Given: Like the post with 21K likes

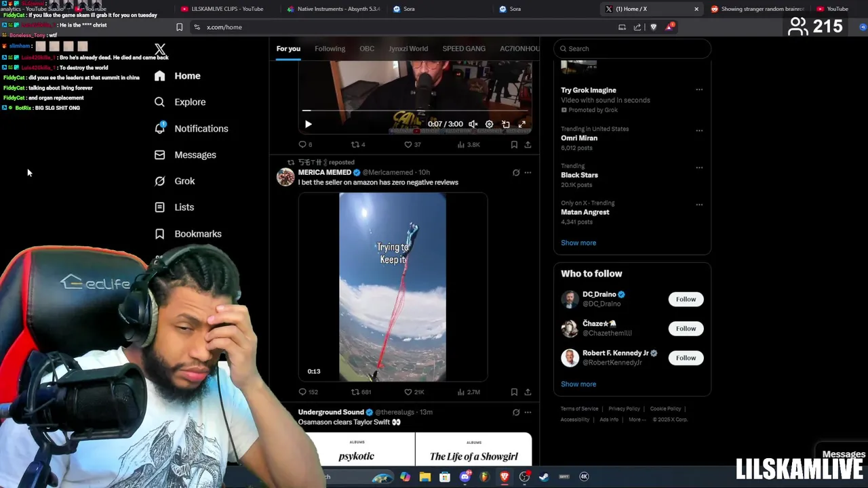Looking at the screenshot, I should click(414, 392).
